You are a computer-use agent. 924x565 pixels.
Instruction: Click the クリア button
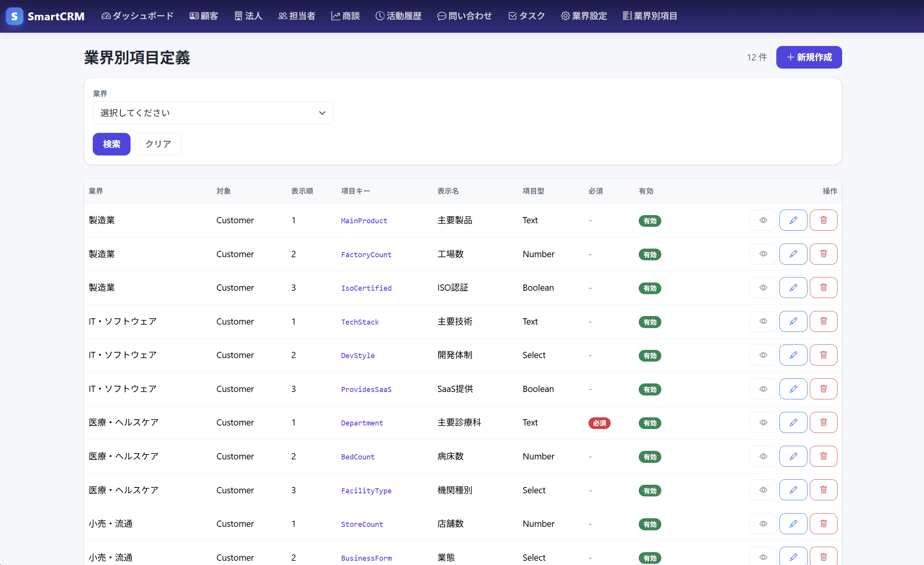coord(158,144)
